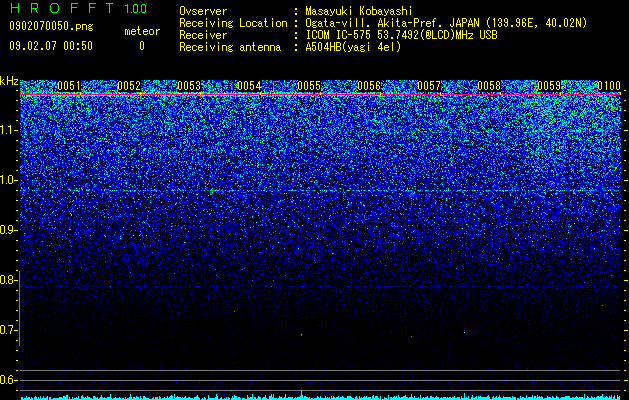
Task: Click the 0051 time marker
Action: 69,86
